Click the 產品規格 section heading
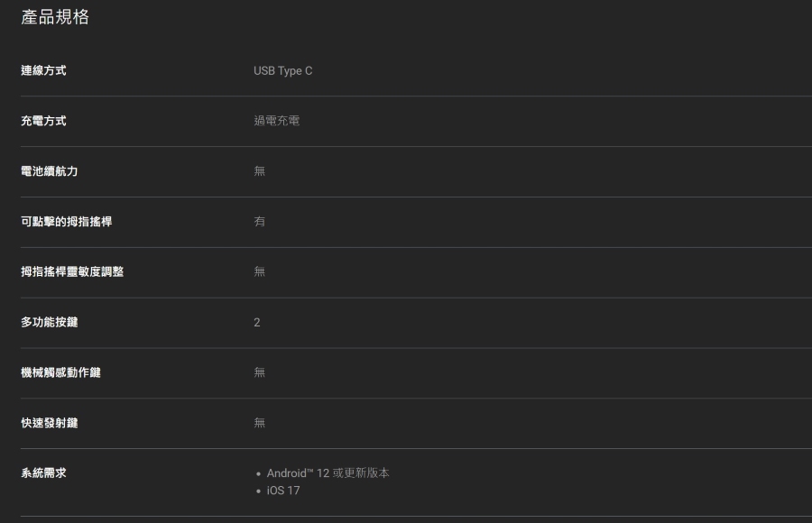 click(x=55, y=17)
